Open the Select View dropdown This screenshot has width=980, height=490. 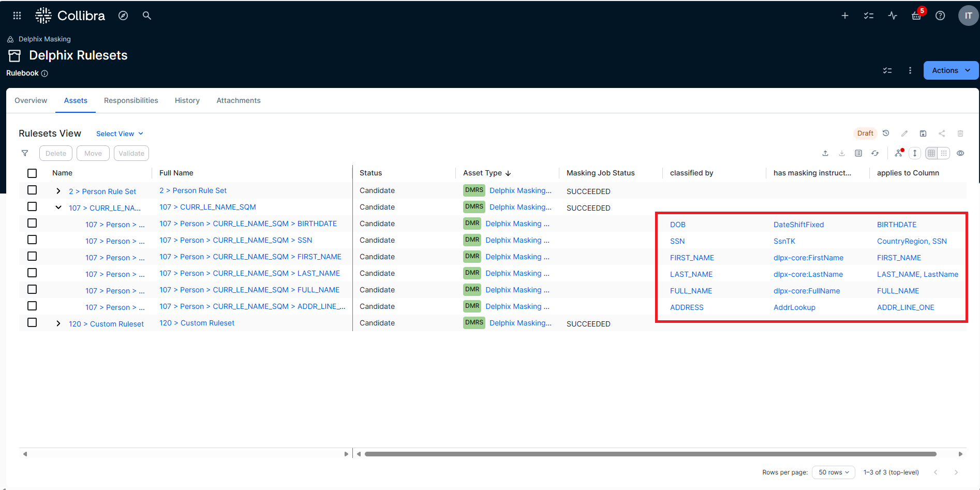pos(120,133)
